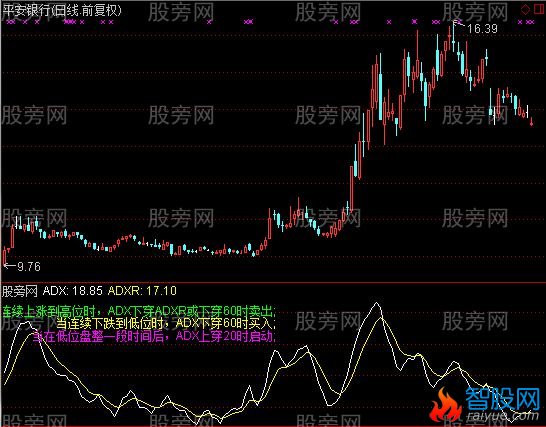Select the chart title 平安银行(日线.前复权)
Screen dimensions: 546x427
[x=62, y=10]
